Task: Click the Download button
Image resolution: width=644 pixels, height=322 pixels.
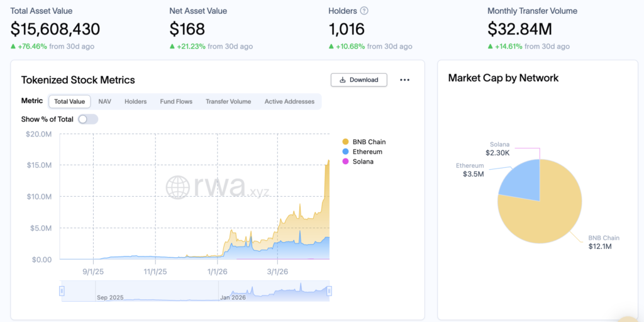Action: click(358, 80)
